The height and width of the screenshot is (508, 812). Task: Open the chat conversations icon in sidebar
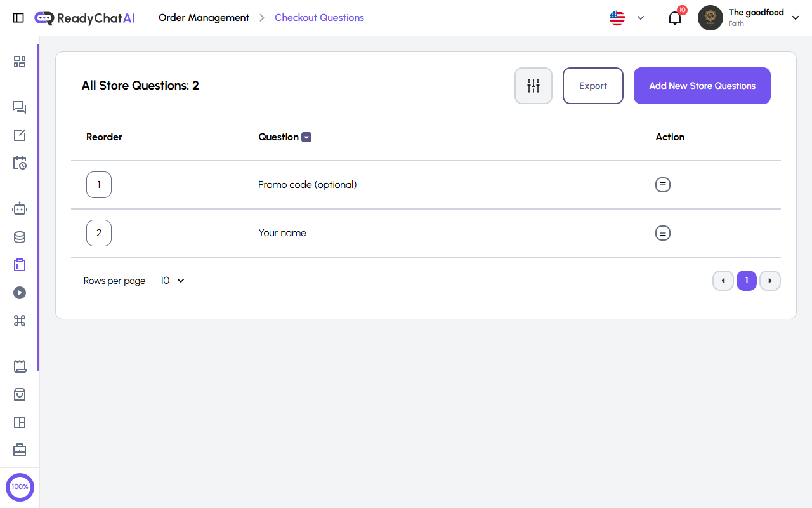[x=19, y=107]
